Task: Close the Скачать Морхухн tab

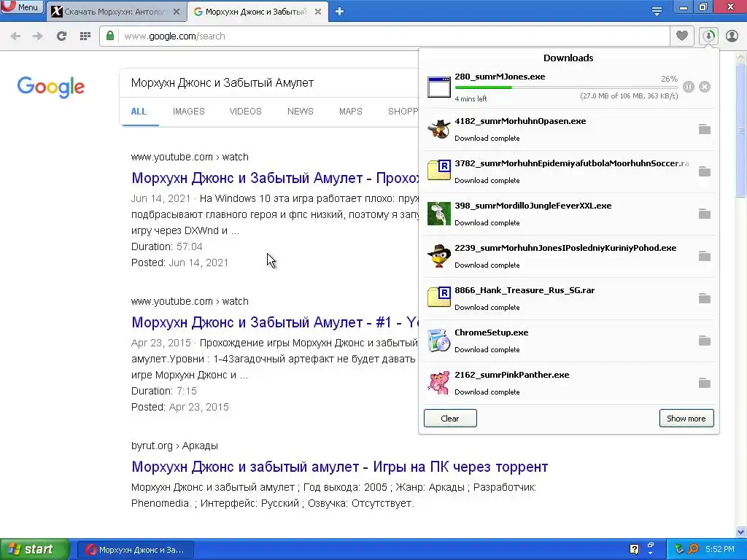Action: pyautogui.click(x=177, y=12)
